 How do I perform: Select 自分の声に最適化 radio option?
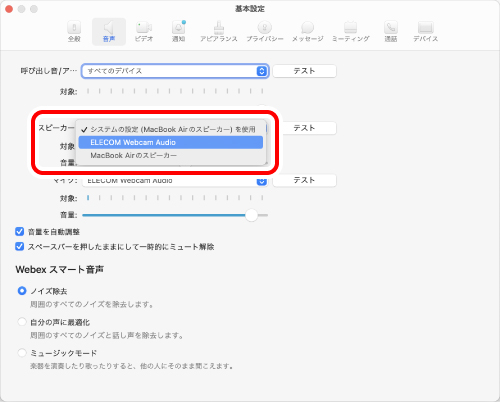click(22, 322)
